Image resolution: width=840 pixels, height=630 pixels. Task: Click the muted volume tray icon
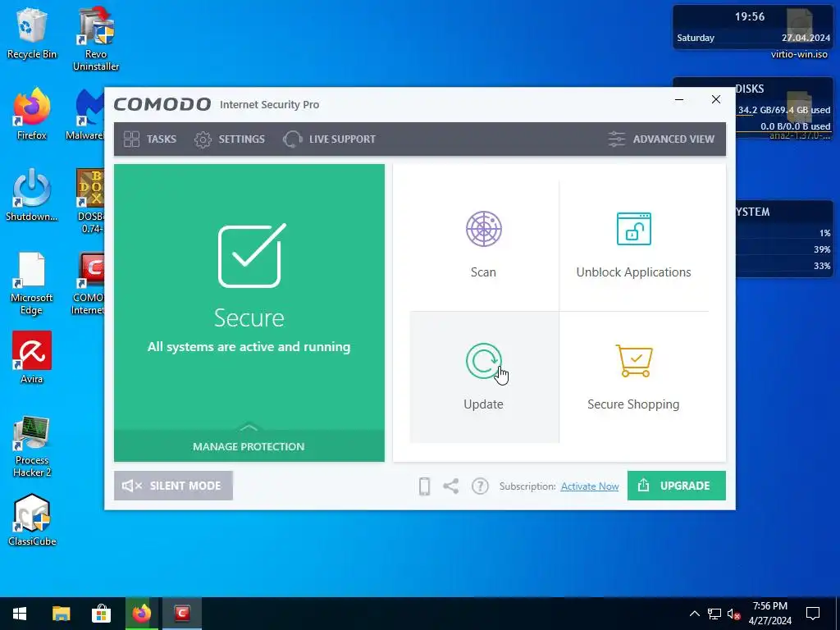733,614
